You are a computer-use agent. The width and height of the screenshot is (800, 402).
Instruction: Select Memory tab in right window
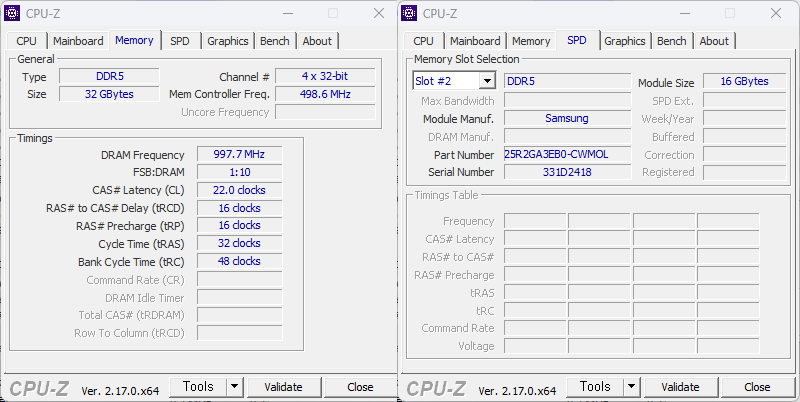(531, 41)
